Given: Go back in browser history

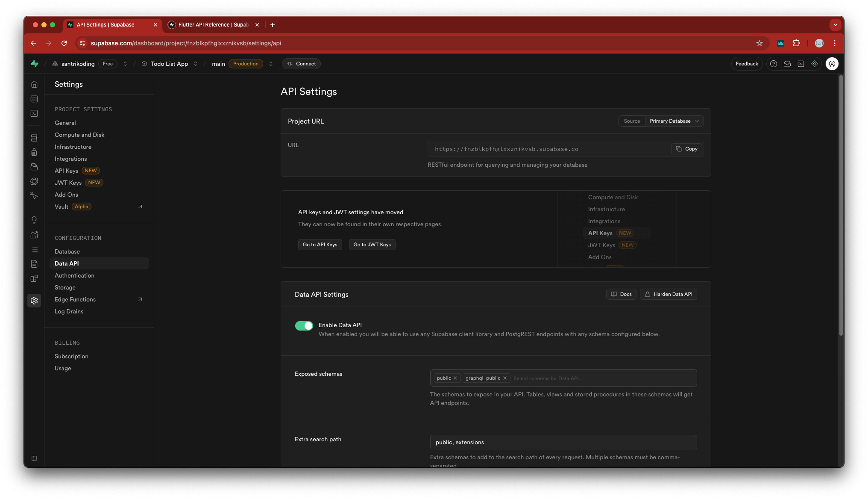Looking at the screenshot, I should click(x=33, y=43).
